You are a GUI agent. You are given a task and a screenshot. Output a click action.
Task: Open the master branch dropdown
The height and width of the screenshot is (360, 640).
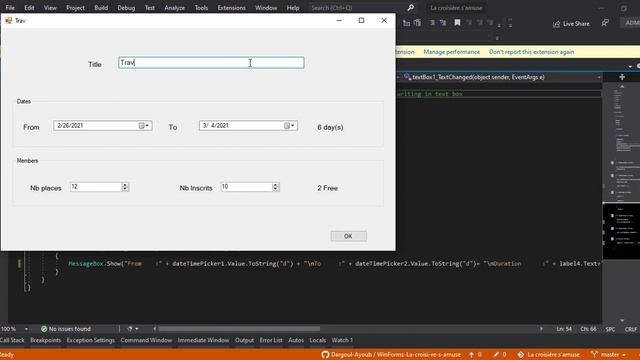tap(609, 355)
